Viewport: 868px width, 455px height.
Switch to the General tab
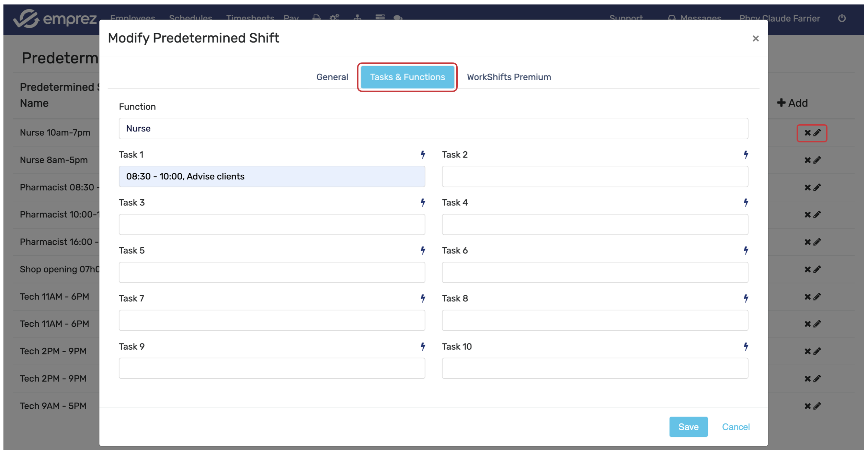[x=332, y=77]
